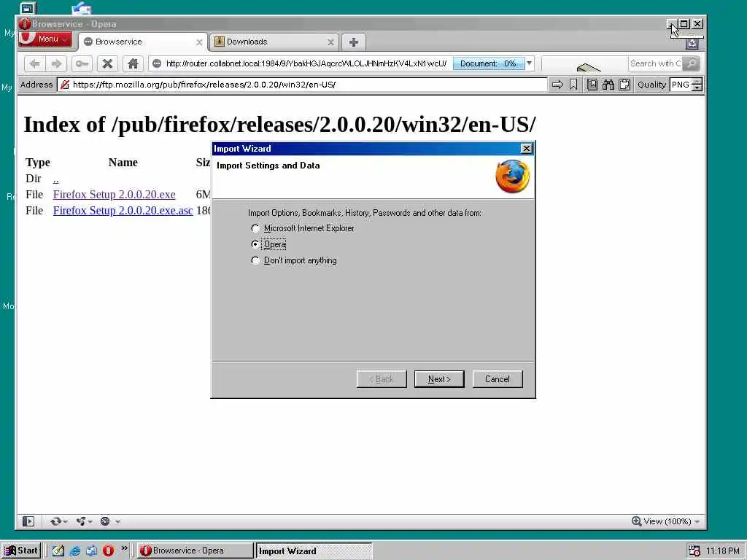Viewport: 747px width, 560px height.
Task: Click the Browservice clipboard icon
Action: (x=624, y=85)
